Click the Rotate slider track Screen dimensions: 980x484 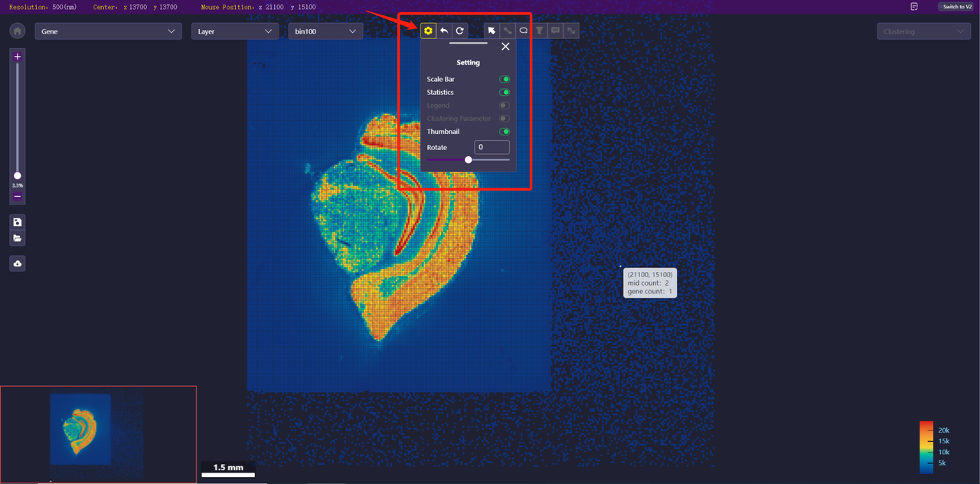(490, 160)
